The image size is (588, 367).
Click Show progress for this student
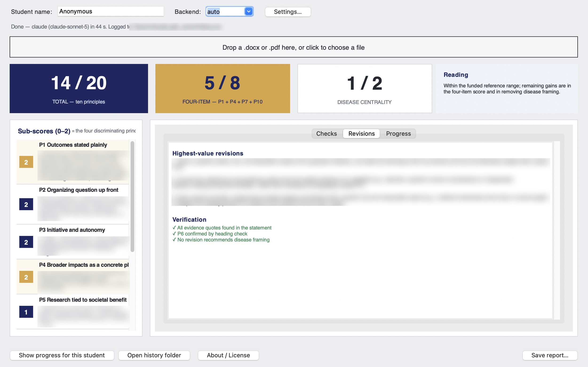point(62,355)
